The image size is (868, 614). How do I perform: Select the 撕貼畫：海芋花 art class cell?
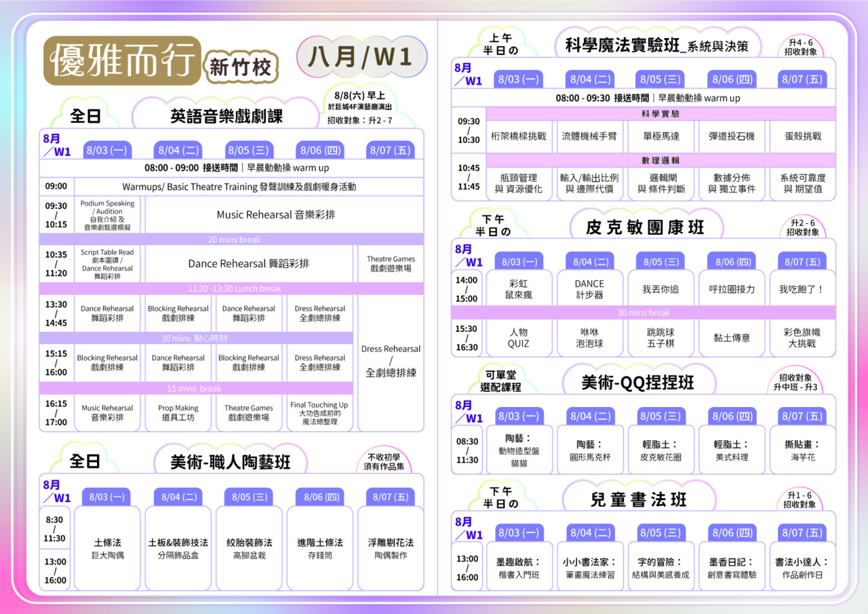[802, 450]
